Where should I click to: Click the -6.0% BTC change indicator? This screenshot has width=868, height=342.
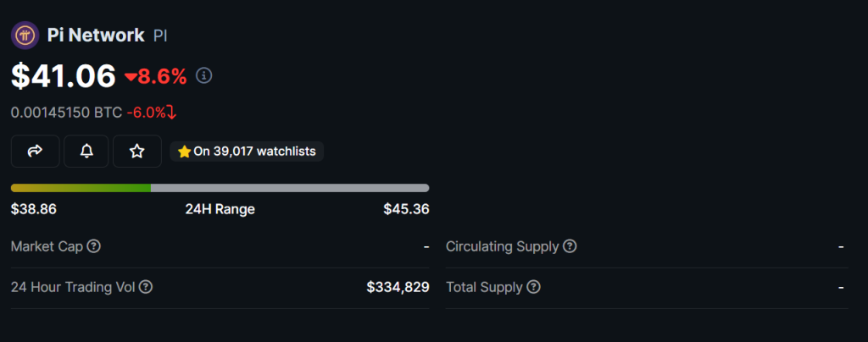pyautogui.click(x=152, y=113)
